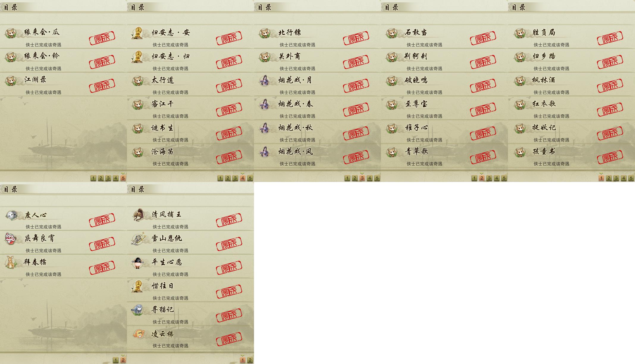Click the red completed stamp on 孩童书
The image size is (635, 364).
pos(610,157)
